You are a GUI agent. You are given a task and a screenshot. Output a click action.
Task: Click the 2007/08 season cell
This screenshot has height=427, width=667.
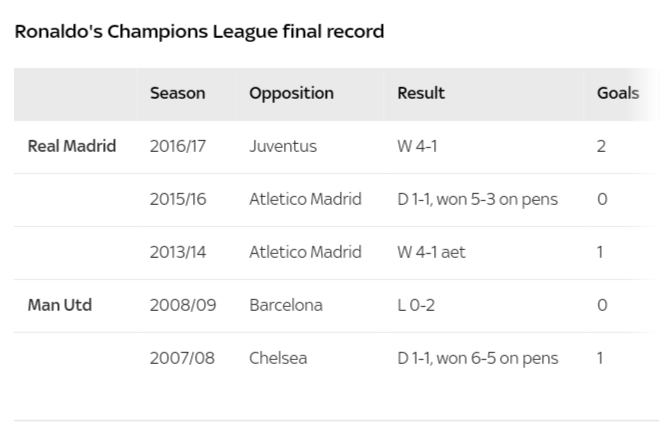coord(182,358)
